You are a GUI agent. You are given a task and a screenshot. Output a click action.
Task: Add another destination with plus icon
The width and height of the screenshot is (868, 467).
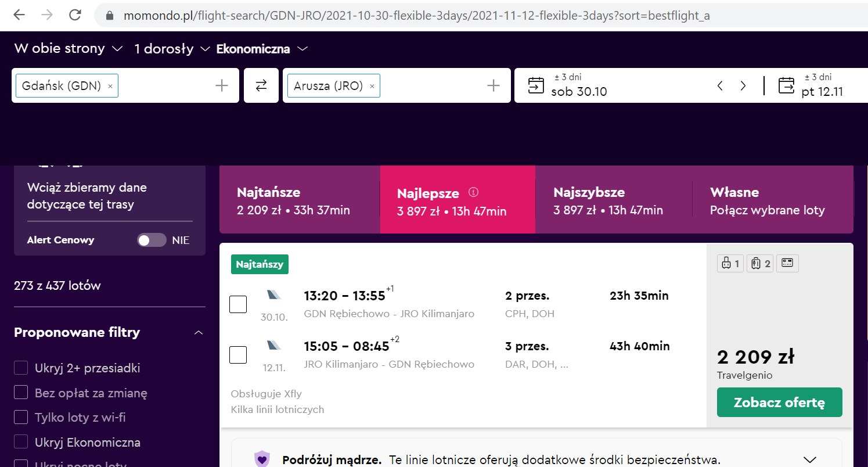(x=494, y=86)
